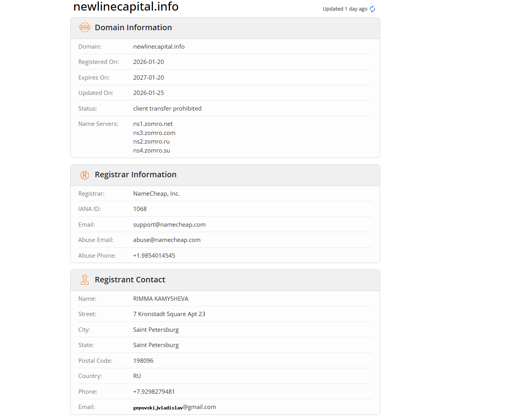
Task: Click the abuse@namecheap.com abuse email
Action: coord(167,240)
